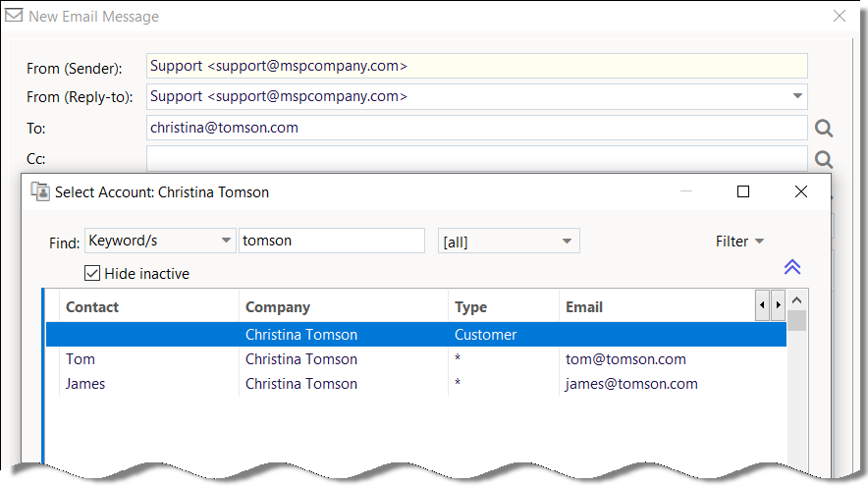Click the search magnifier beside the To field
Viewport: 868px width, 486px height.
click(824, 128)
